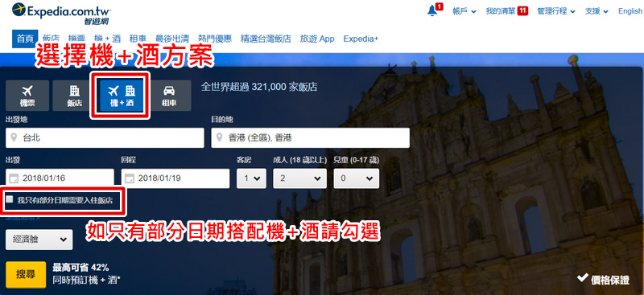This screenshot has width=644, height=295.
Task: Select the 機+酒 flight and hotel tab
Action: click(122, 96)
